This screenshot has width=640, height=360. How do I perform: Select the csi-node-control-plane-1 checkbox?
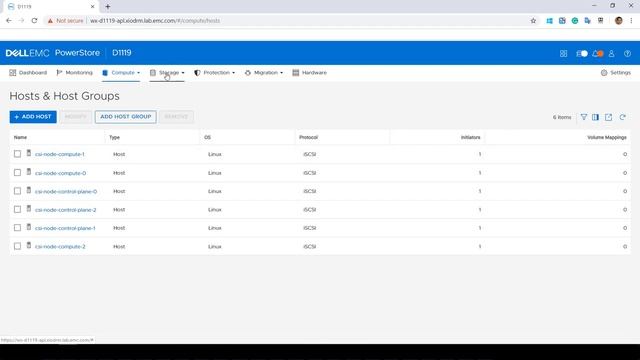point(17,228)
